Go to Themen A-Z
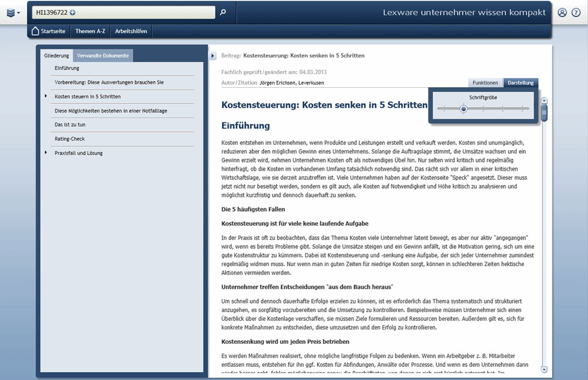Image resolution: width=588 pixels, height=380 pixels. [90, 31]
